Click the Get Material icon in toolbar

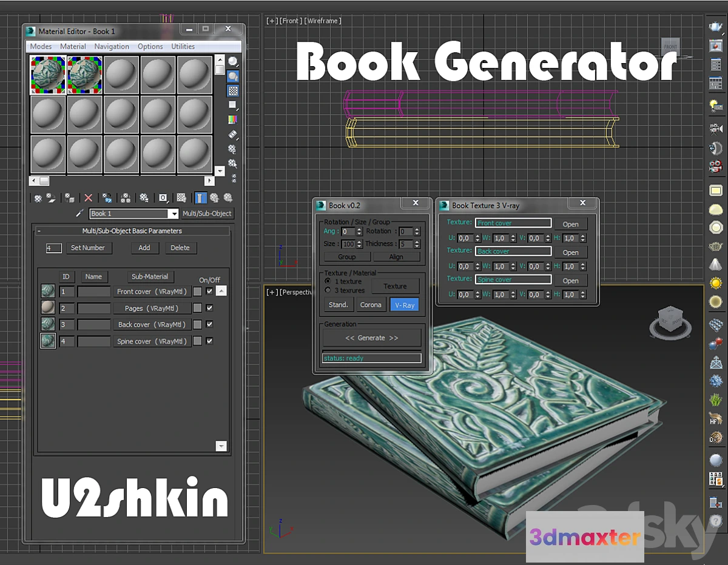[x=38, y=198]
